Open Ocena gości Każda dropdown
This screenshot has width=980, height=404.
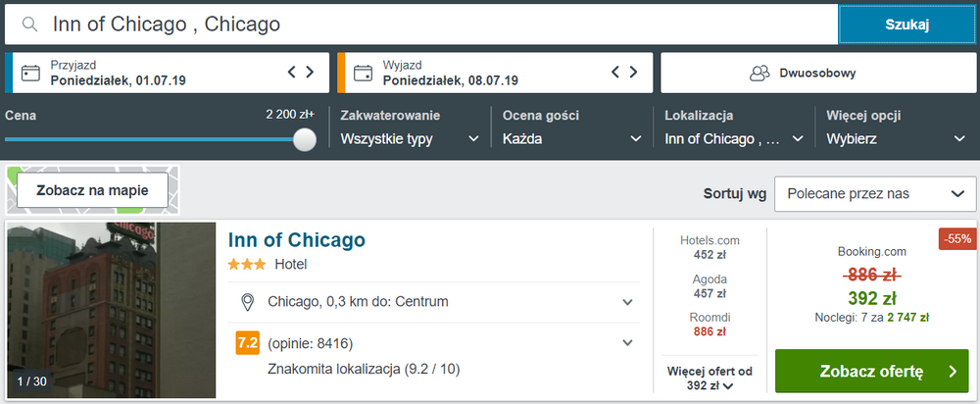click(572, 139)
